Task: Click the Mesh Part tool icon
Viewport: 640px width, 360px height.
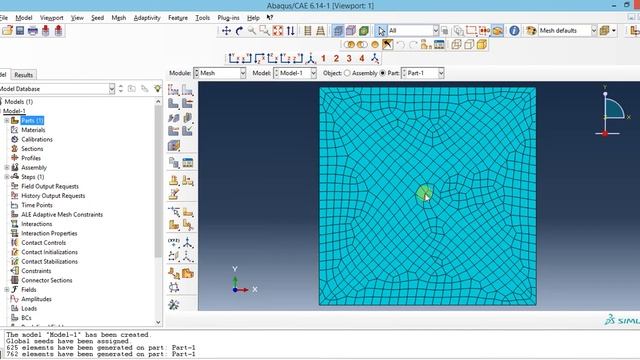Action: (173, 104)
